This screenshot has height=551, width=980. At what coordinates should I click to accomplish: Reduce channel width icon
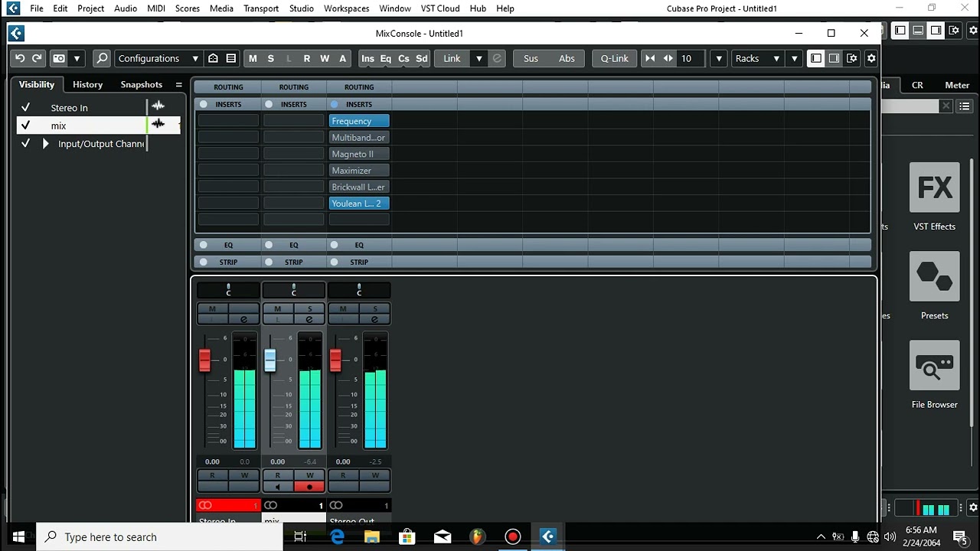pyautogui.click(x=650, y=58)
